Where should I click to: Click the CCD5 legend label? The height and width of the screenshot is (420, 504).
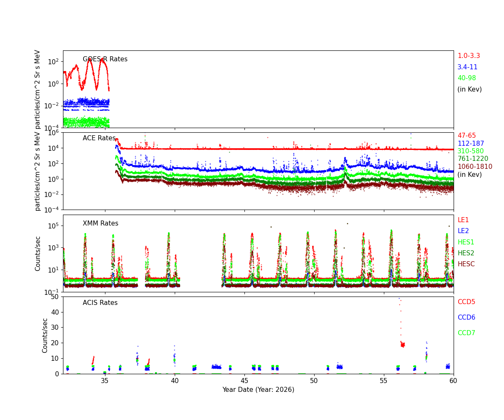click(466, 302)
